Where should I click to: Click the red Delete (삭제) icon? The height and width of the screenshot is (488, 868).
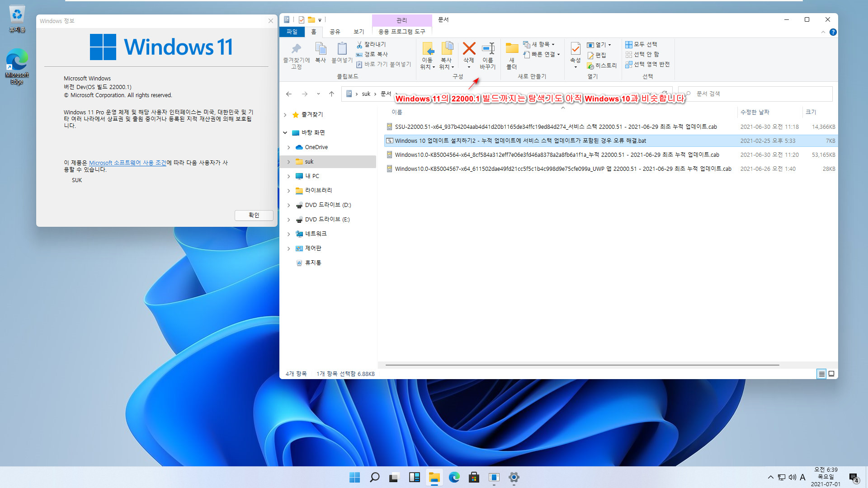(x=469, y=48)
